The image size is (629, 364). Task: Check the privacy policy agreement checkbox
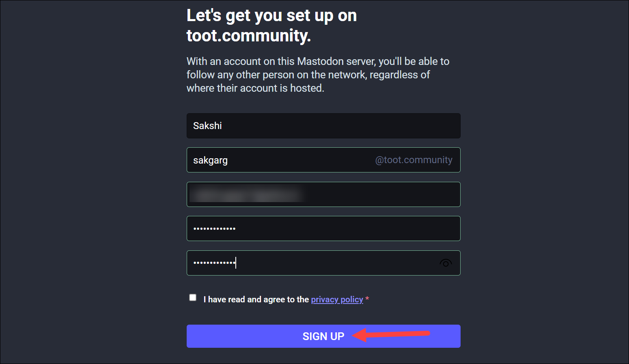193,297
